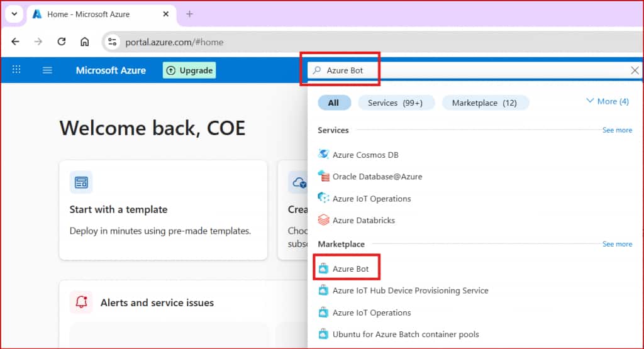Click the Azure Databricks icon
Image resolution: width=644 pixels, height=349 pixels.
click(323, 219)
